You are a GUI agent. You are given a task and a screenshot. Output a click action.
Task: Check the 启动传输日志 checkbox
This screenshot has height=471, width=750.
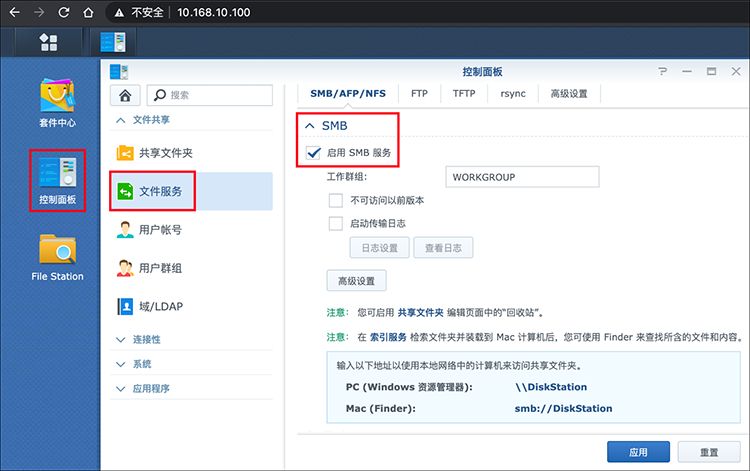click(x=335, y=223)
